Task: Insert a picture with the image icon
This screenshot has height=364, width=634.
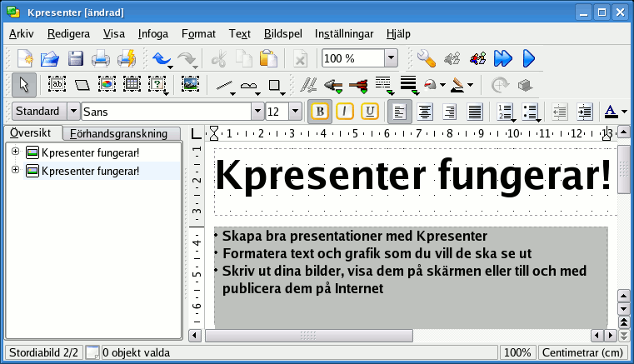Action: click(190, 84)
